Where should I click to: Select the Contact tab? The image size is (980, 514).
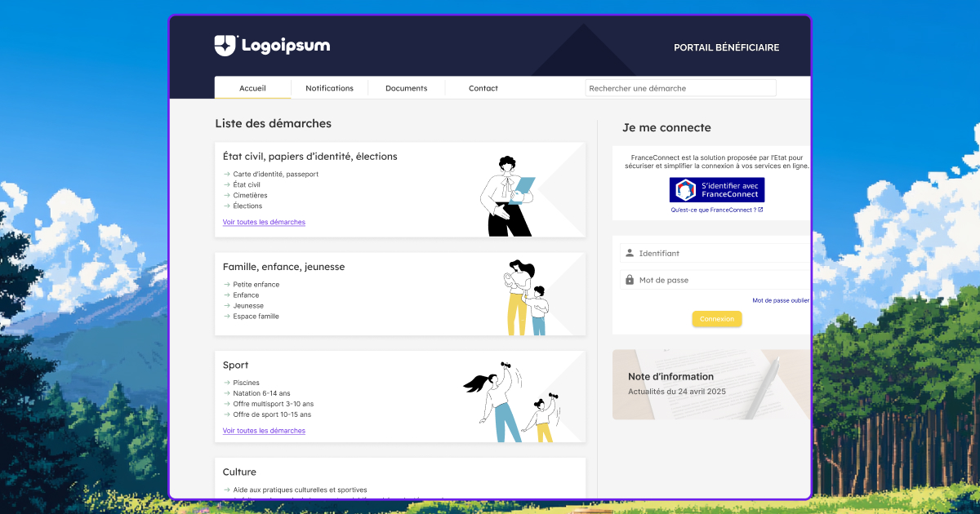coord(483,87)
